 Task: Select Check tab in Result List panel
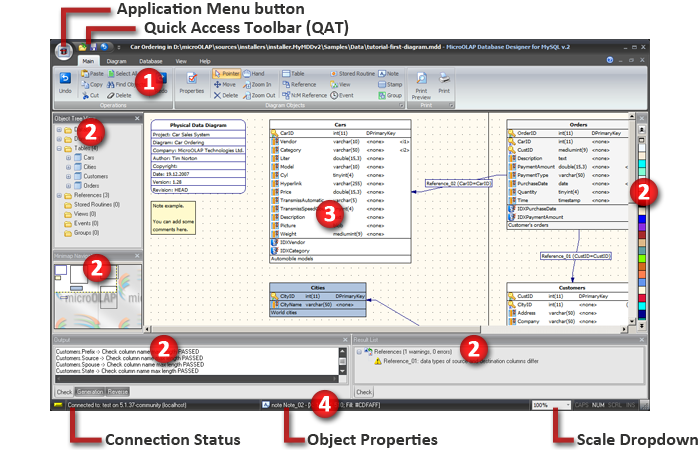[x=364, y=392]
